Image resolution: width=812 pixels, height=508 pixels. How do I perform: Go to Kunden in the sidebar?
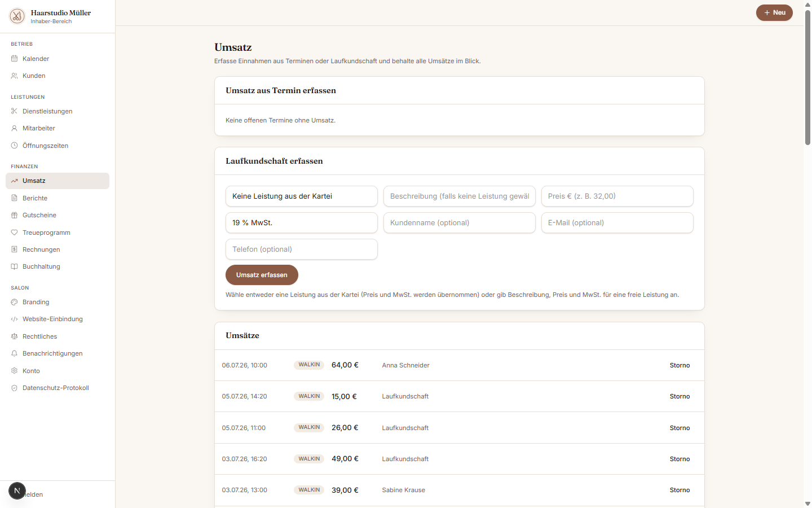click(x=58, y=76)
